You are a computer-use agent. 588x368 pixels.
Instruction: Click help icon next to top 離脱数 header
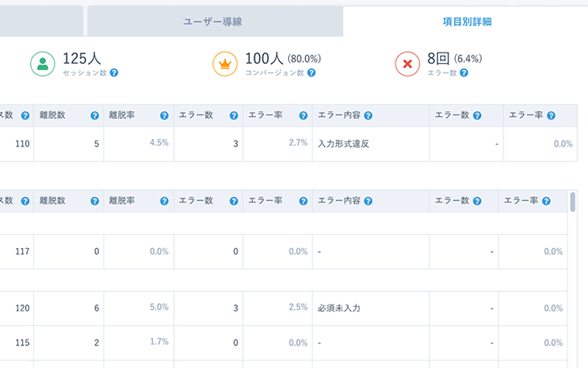[x=95, y=116]
